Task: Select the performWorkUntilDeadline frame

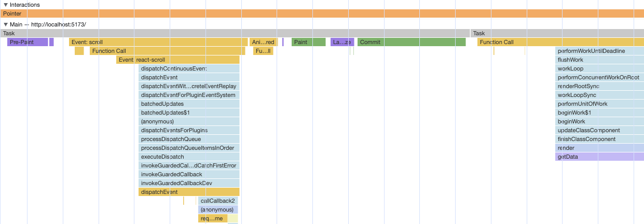Action: point(599,51)
